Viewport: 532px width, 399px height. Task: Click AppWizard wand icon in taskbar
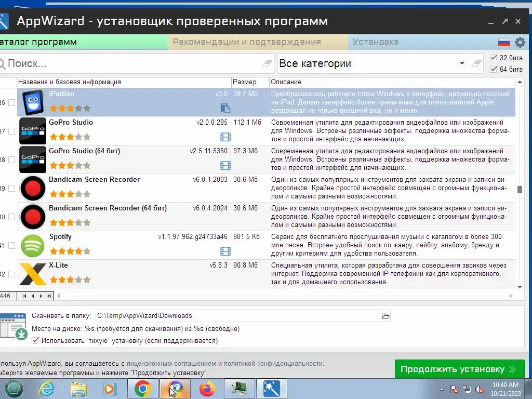(271, 389)
